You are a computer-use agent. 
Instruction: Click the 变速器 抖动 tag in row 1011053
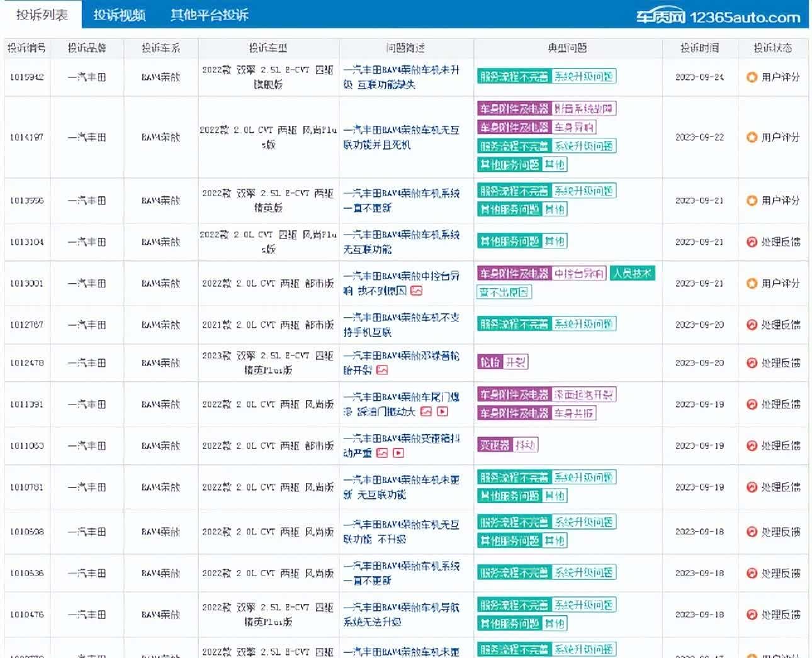507,445
